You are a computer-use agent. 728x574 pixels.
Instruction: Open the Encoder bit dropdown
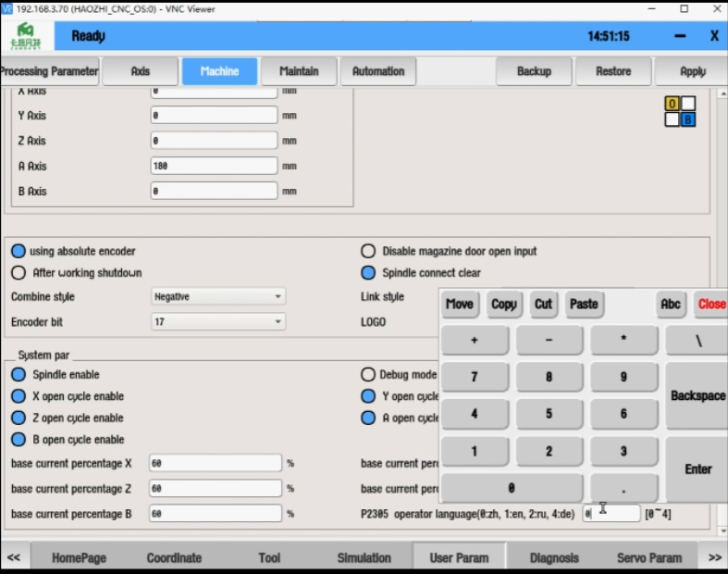218,322
